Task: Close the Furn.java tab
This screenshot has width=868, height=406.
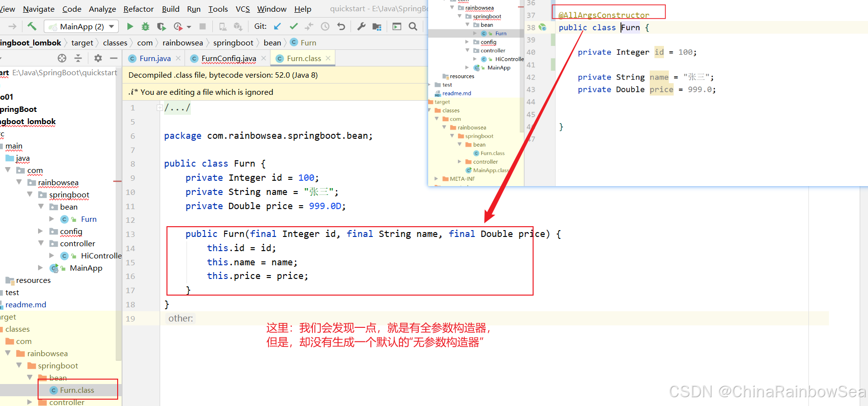Action: [x=178, y=58]
